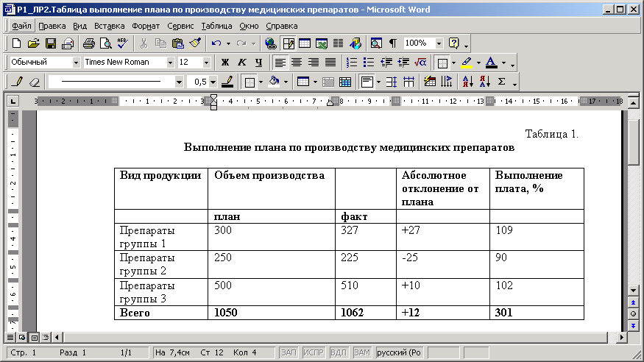644x362 pixels.
Task: Open the Формат menu
Action: [x=146, y=26]
